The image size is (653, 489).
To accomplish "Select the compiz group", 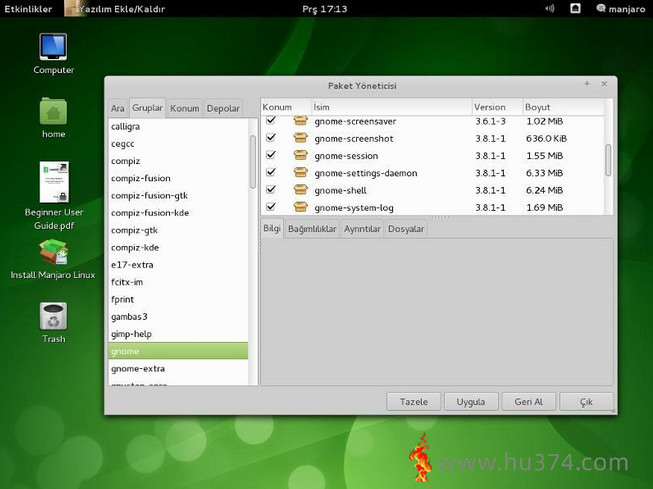I will 178,161.
